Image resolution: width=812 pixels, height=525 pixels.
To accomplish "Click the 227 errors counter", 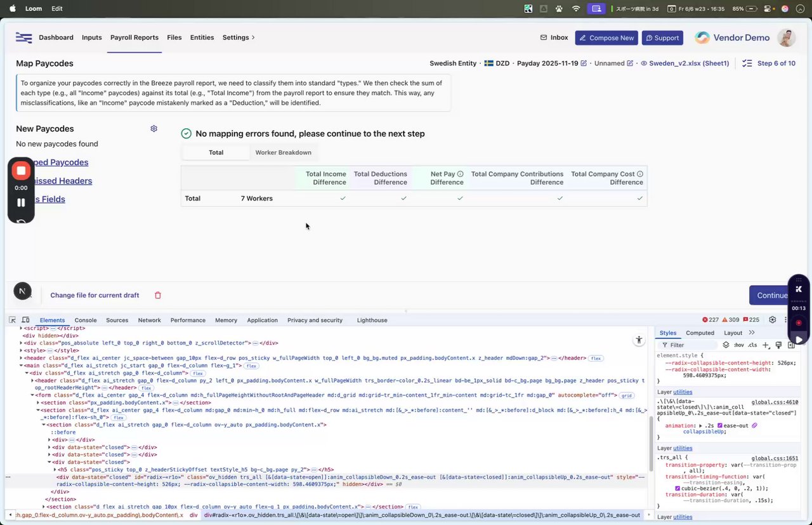I will coord(710,320).
